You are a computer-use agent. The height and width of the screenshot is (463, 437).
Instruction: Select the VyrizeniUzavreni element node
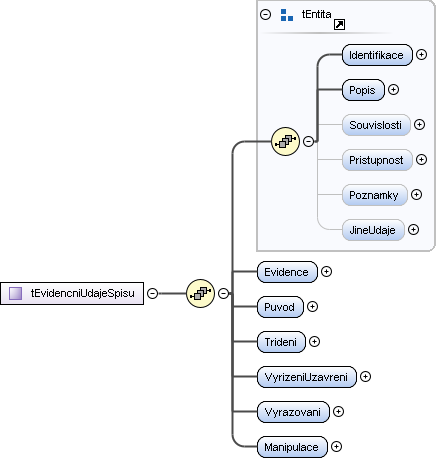tap(307, 377)
